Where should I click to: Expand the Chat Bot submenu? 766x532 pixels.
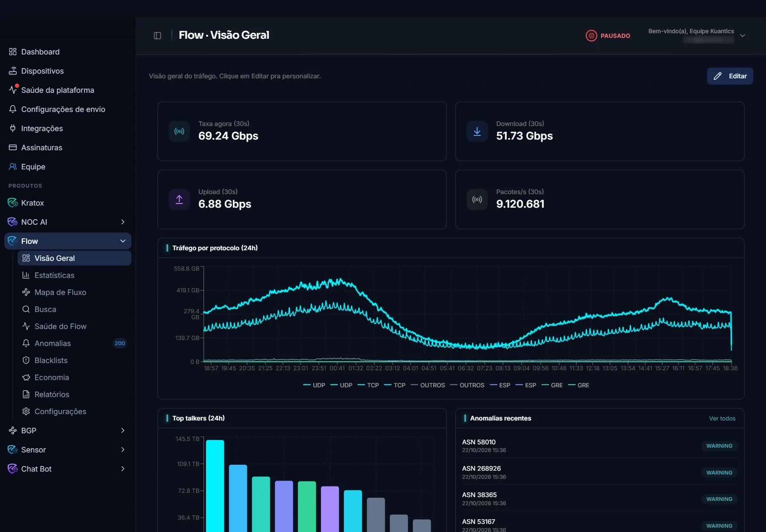pos(123,469)
